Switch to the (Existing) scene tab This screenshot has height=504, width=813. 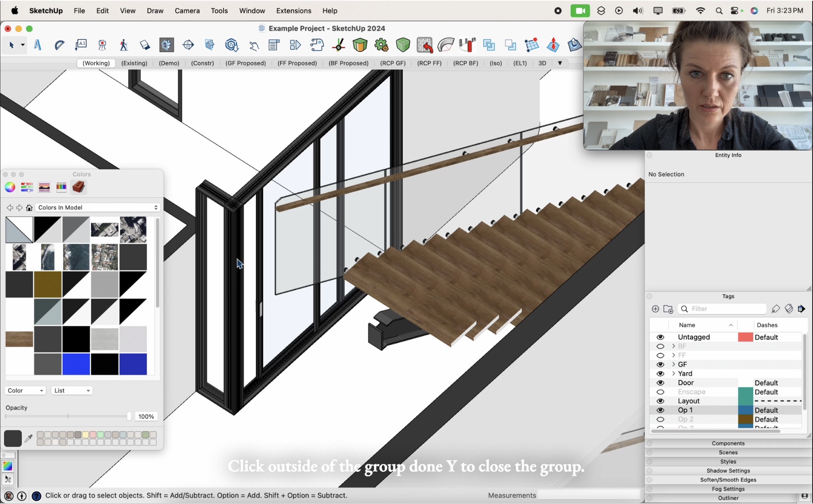coord(134,63)
